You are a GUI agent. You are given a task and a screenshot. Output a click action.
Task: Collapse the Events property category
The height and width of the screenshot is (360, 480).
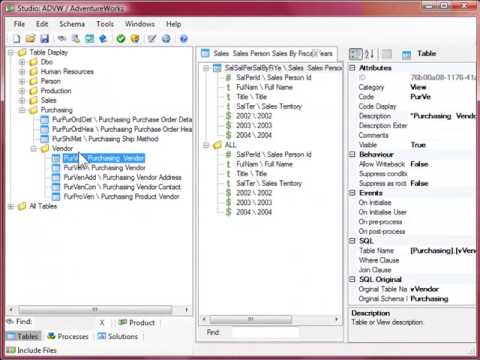point(352,193)
